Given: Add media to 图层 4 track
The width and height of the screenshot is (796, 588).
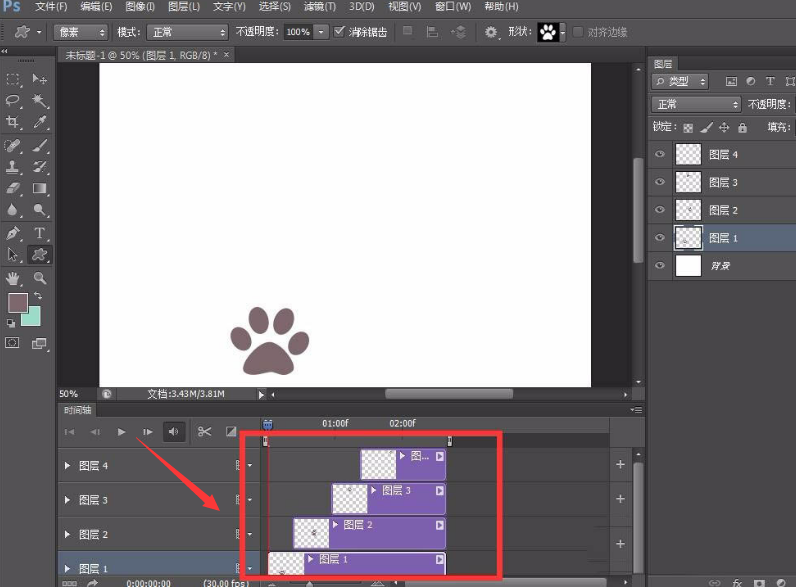Looking at the screenshot, I should pyautogui.click(x=620, y=464).
